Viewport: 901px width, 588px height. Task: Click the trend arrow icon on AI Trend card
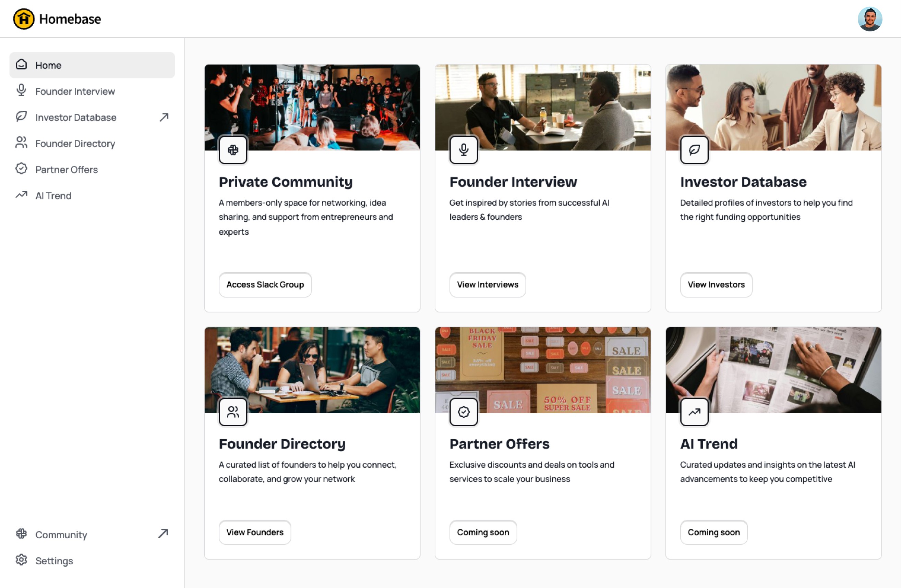pos(694,412)
